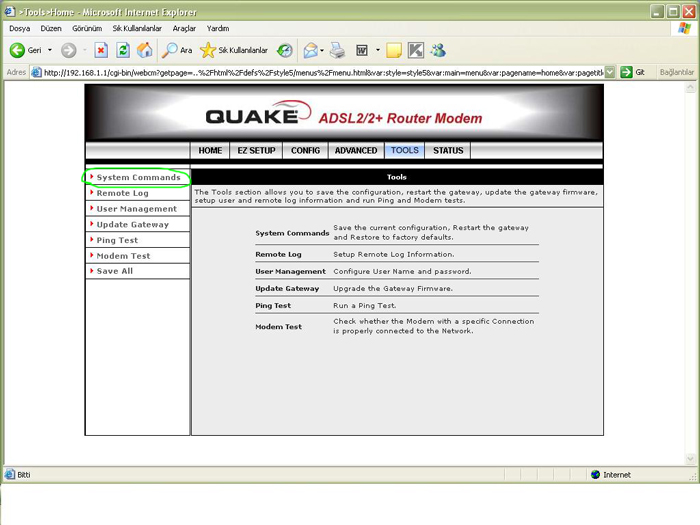Open the Görünüm menu

[x=87, y=29]
